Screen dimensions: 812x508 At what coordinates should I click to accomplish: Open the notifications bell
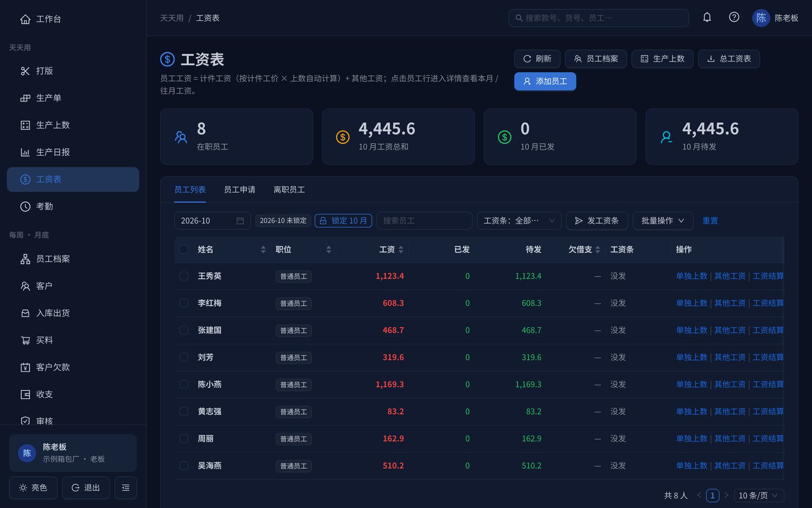707,17
